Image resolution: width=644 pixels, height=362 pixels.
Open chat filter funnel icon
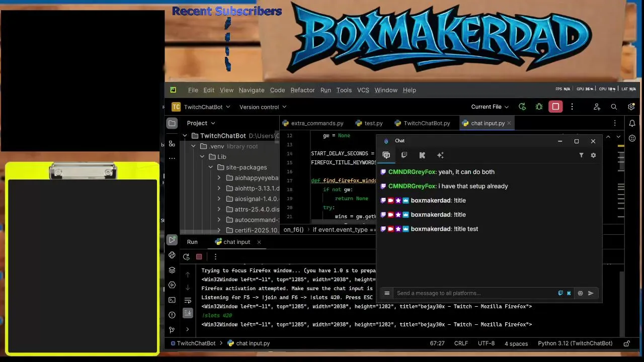click(581, 155)
